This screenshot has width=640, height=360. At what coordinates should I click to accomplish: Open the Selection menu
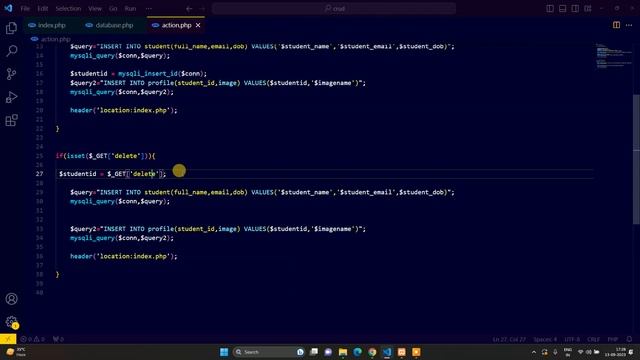68,8
